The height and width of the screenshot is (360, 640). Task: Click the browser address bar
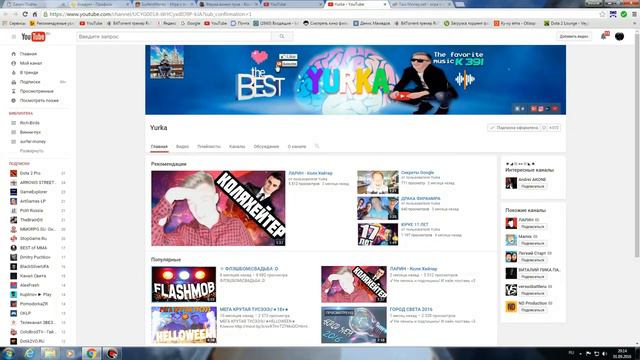coord(318,14)
